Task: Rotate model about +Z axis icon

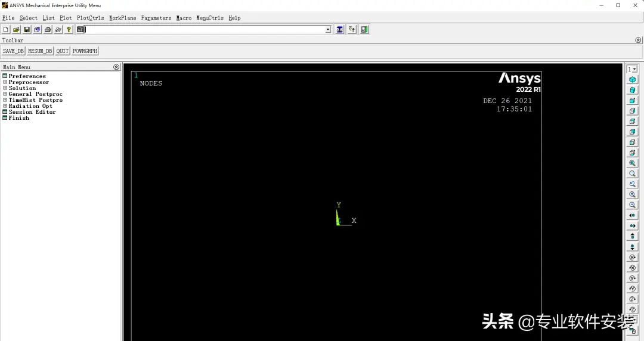Action: point(633,299)
